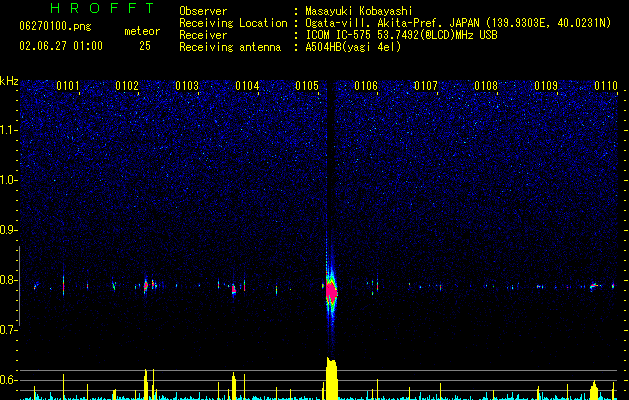Click the 1.1 frequency axis label
The height and width of the screenshot is (400, 629).
[x=7, y=130]
